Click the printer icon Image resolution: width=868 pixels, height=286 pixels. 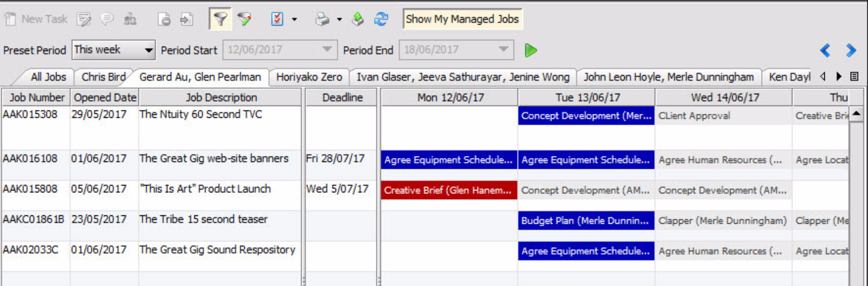coord(322,20)
